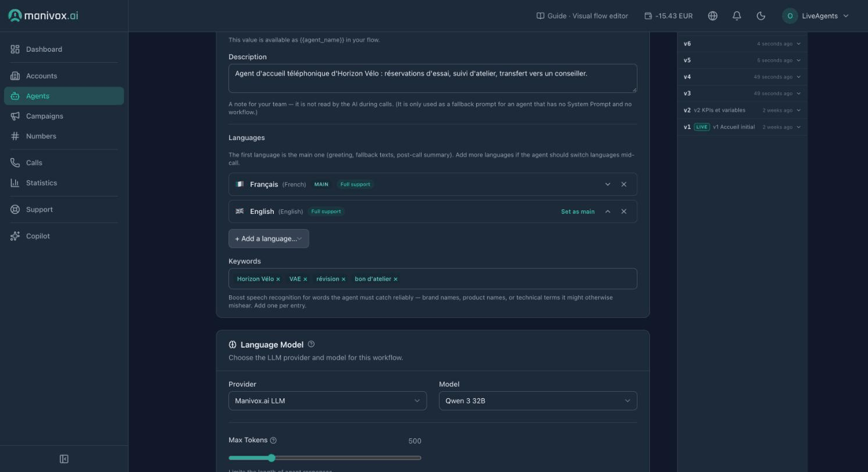Show Max Tokens info tooltip

coord(273,441)
